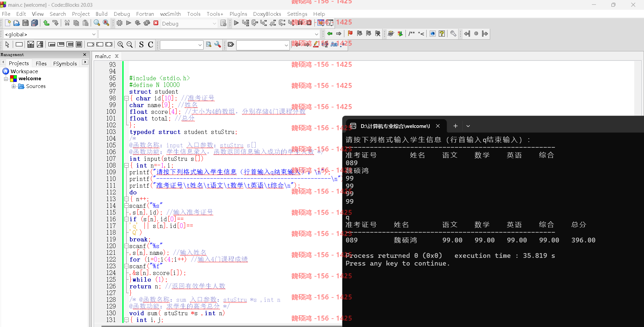Save all files via toolbar
The image size is (644, 327).
point(35,23)
